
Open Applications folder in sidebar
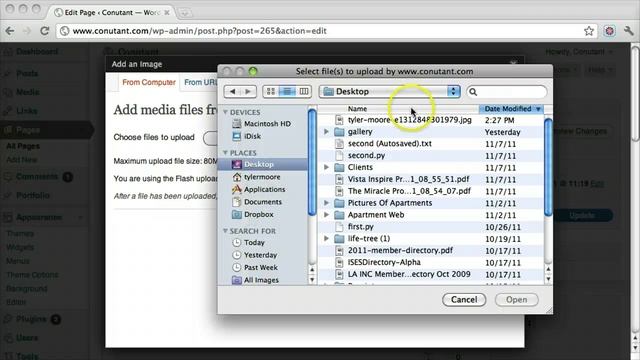click(x=259, y=189)
